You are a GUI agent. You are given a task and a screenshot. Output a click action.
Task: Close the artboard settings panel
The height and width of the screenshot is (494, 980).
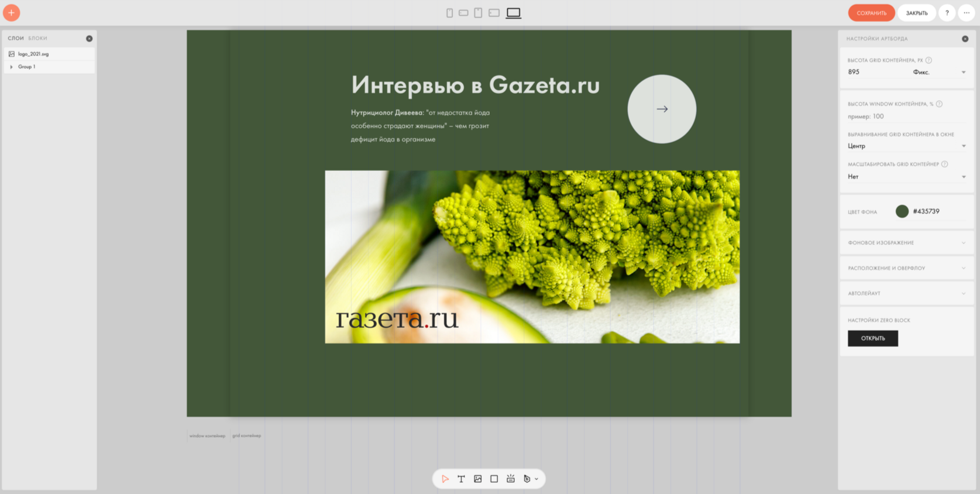(x=965, y=39)
